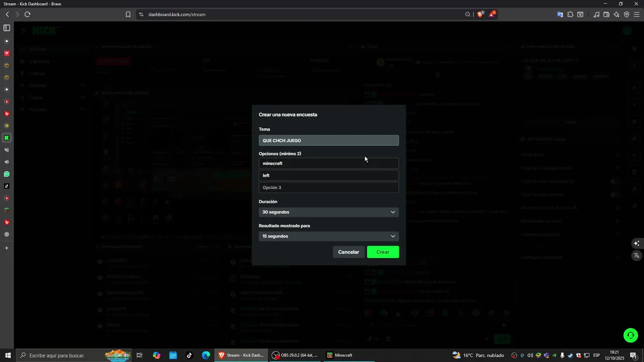Go back with the browser back arrow

(x=7, y=15)
